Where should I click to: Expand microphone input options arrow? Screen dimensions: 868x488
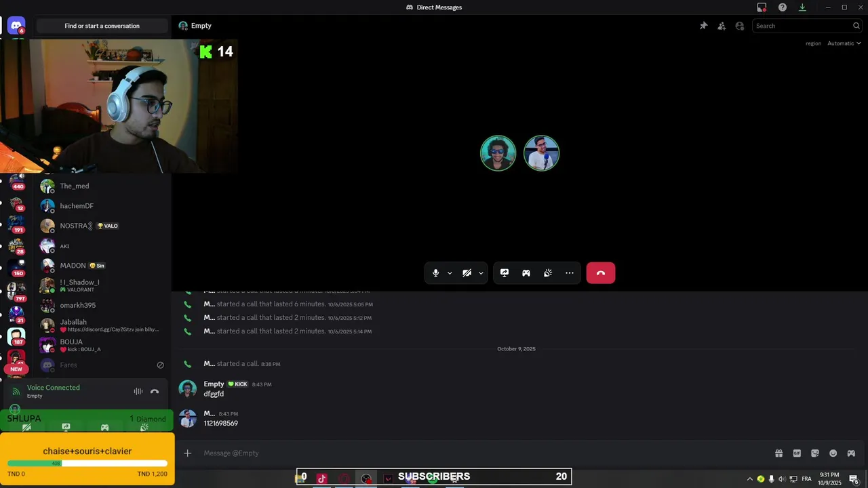(450, 273)
